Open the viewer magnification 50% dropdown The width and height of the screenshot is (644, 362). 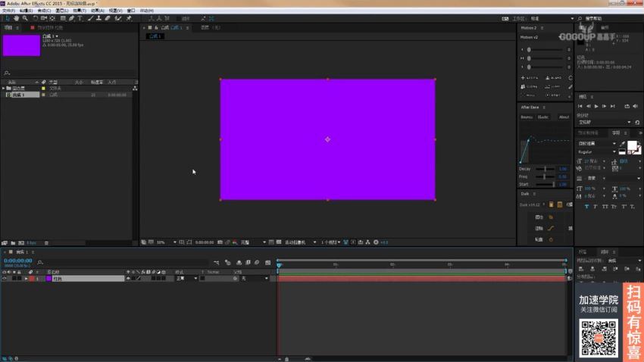pyautogui.click(x=167, y=242)
